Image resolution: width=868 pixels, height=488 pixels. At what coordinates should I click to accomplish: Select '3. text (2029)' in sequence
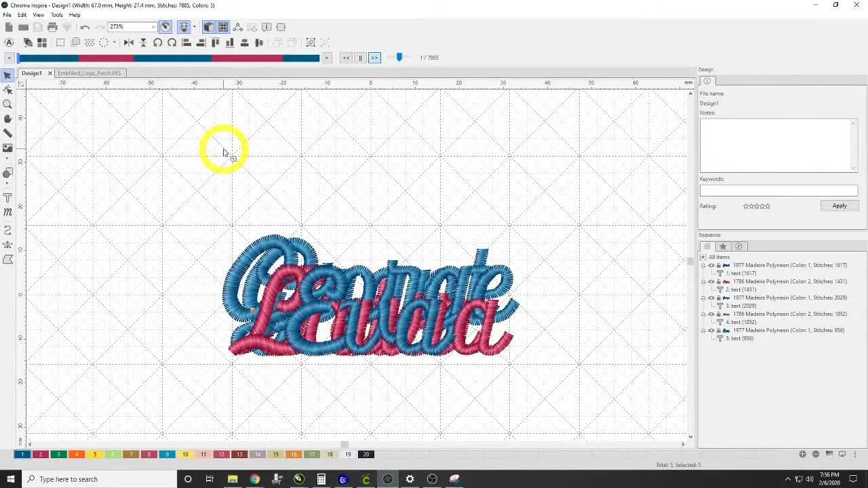[741, 306]
